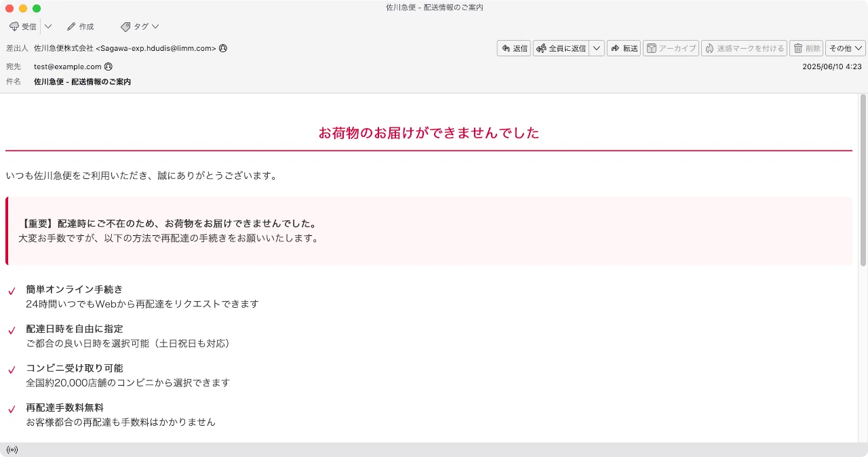Click the online status icon in status bar
The width and height of the screenshot is (868, 457).
tap(12, 450)
